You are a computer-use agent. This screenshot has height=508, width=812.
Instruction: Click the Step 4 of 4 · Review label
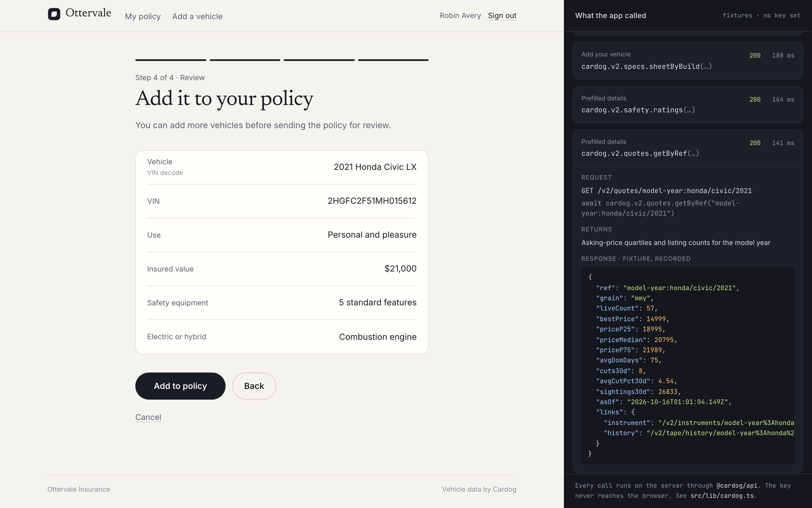tap(170, 78)
